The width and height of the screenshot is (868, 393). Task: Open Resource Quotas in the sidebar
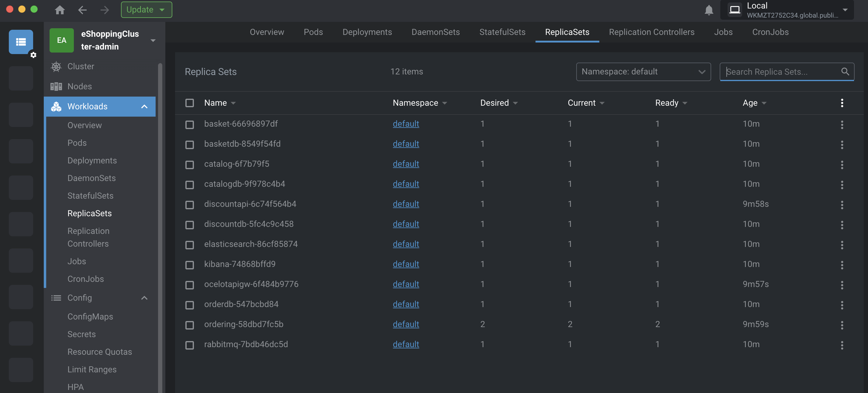point(100,352)
